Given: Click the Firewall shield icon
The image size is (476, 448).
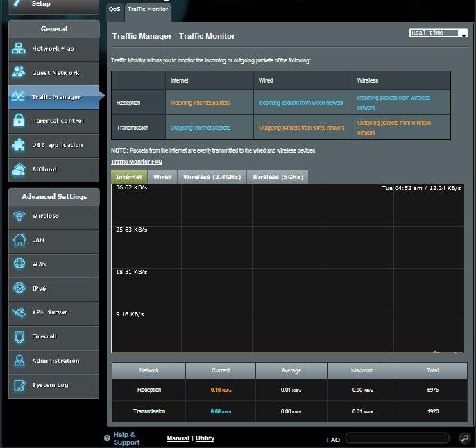Looking at the screenshot, I should pos(19,336).
